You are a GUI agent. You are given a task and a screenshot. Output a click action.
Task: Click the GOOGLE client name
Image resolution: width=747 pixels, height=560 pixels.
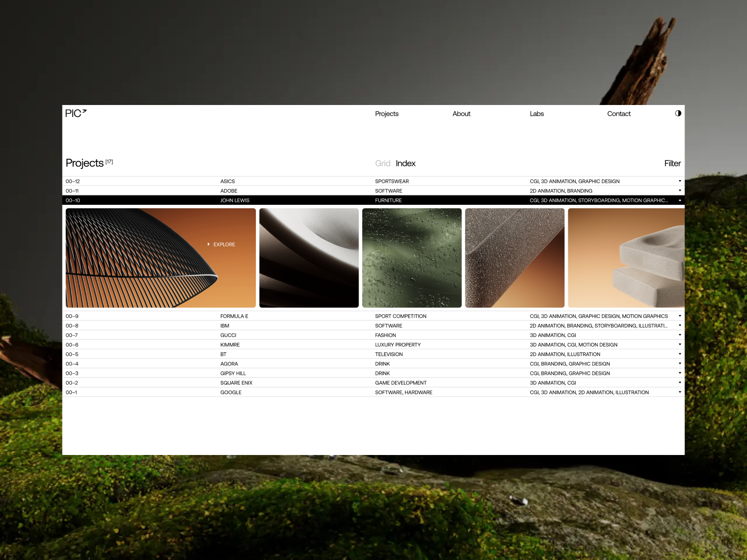(231, 393)
